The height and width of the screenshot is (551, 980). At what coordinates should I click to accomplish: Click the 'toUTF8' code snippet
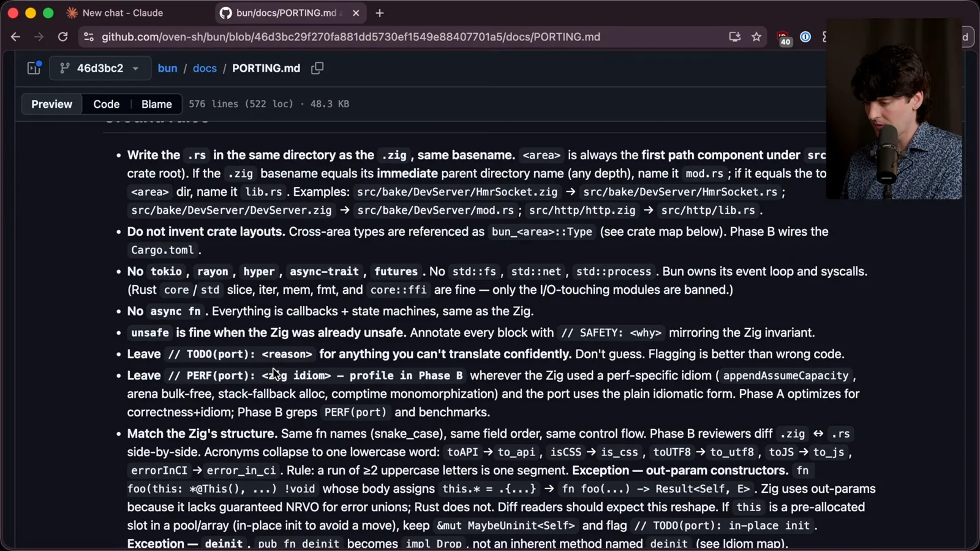pos(671,452)
